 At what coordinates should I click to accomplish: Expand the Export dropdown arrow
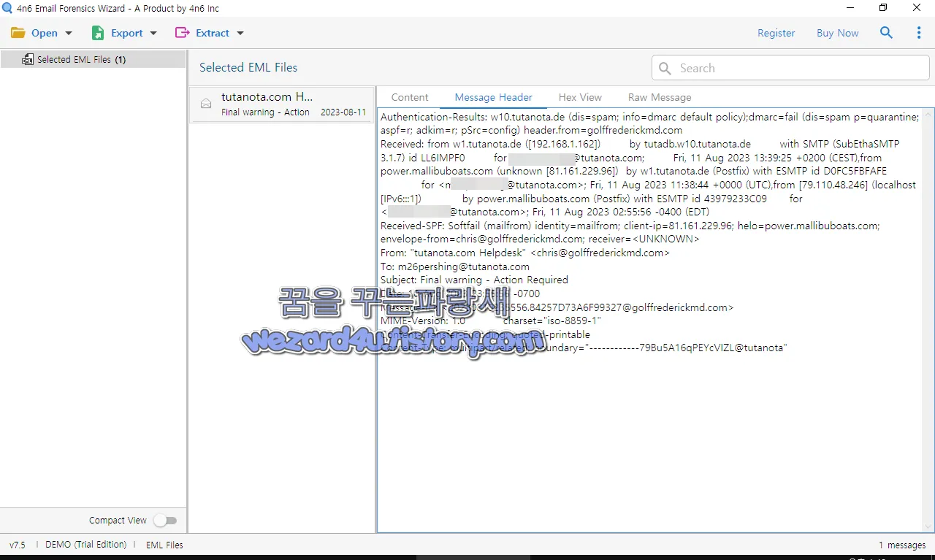153,33
